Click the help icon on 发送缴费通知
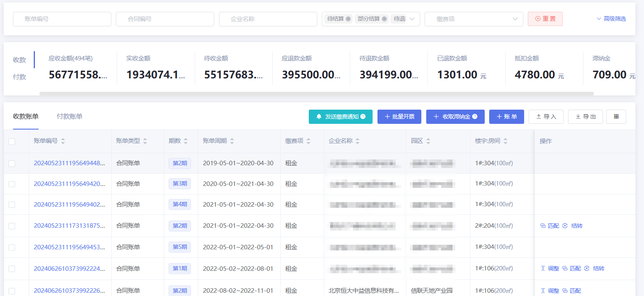Screen dimensions: 644x296 pos(363,117)
